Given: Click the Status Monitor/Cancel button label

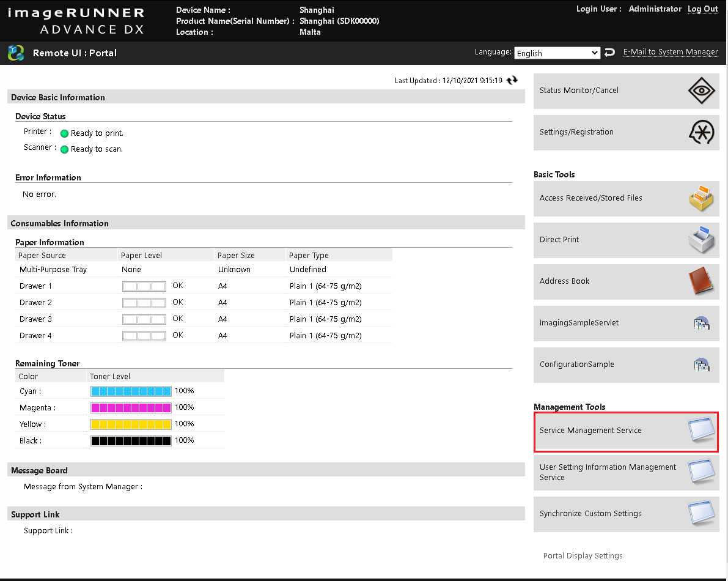Looking at the screenshot, I should [579, 91].
